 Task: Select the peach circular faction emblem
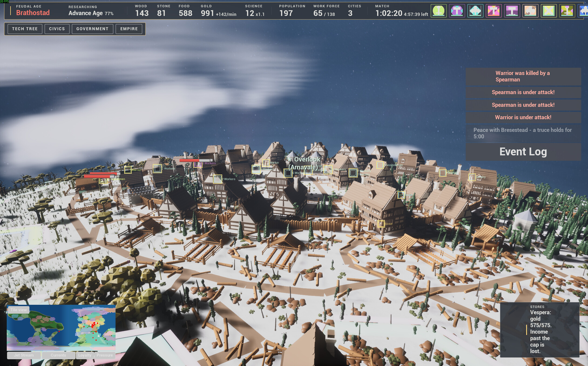[530, 11]
